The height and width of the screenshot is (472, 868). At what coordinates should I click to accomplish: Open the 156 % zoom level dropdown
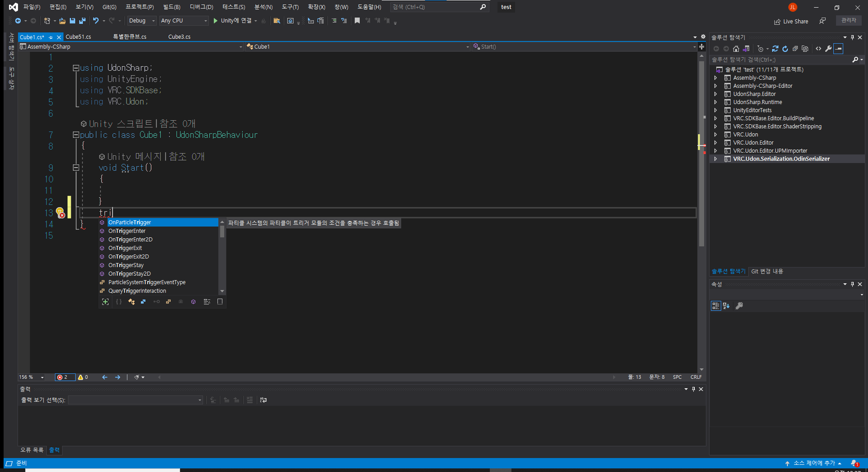pyautogui.click(x=32, y=377)
